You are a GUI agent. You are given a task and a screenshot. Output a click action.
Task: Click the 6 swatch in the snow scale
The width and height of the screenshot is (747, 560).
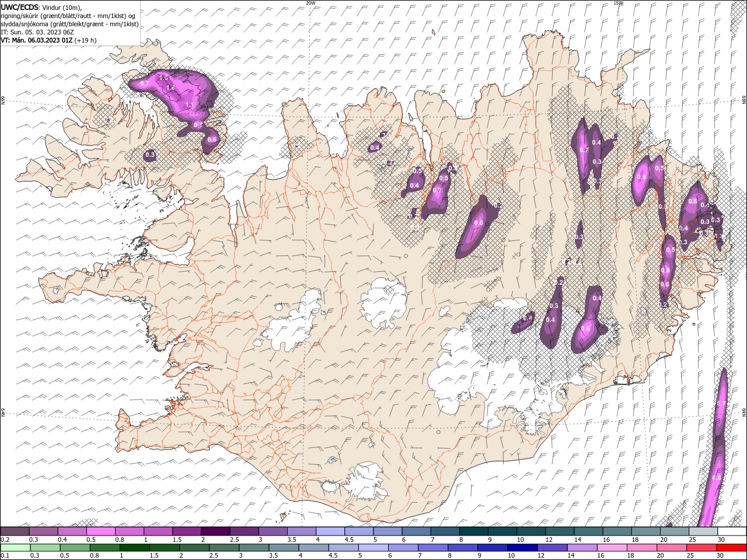[x=416, y=531]
